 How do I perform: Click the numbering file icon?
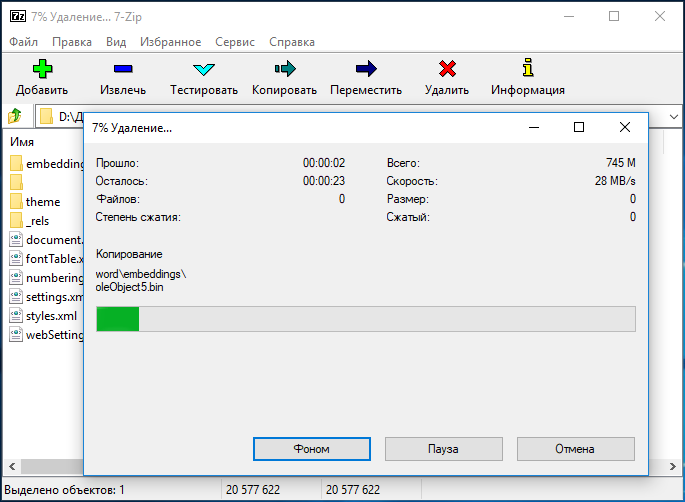tap(16, 277)
